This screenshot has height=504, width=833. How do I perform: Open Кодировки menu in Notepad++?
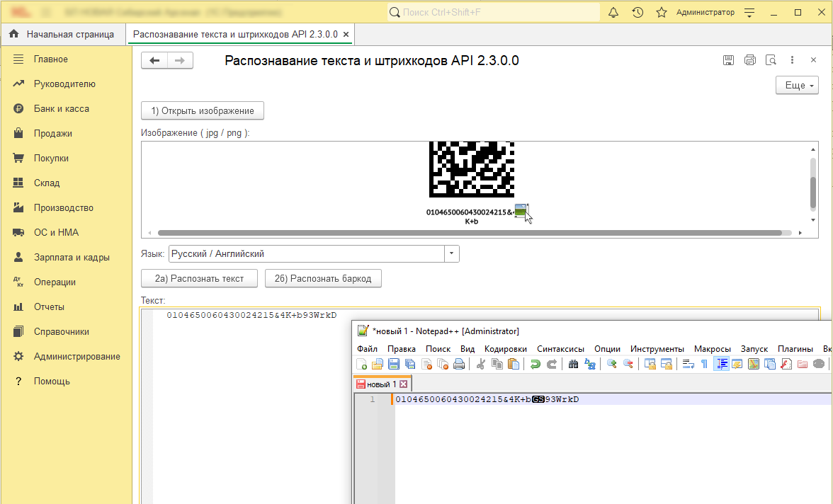click(x=506, y=348)
